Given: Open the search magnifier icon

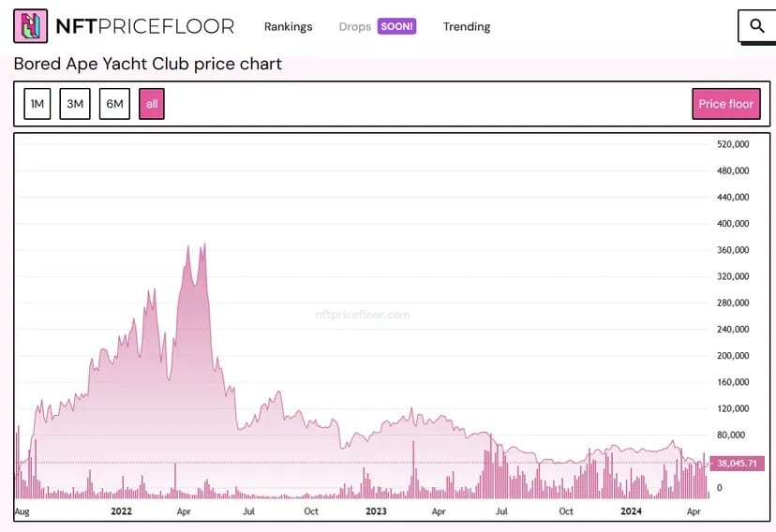Looking at the screenshot, I should coord(757,25).
